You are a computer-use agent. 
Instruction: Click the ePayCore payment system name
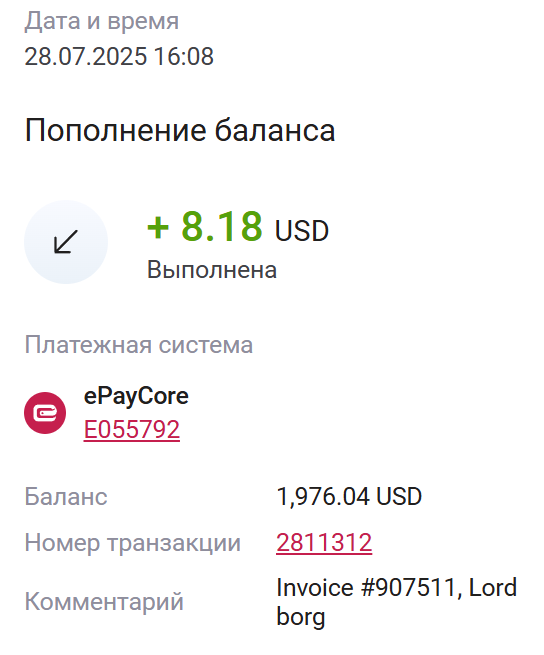(x=136, y=396)
